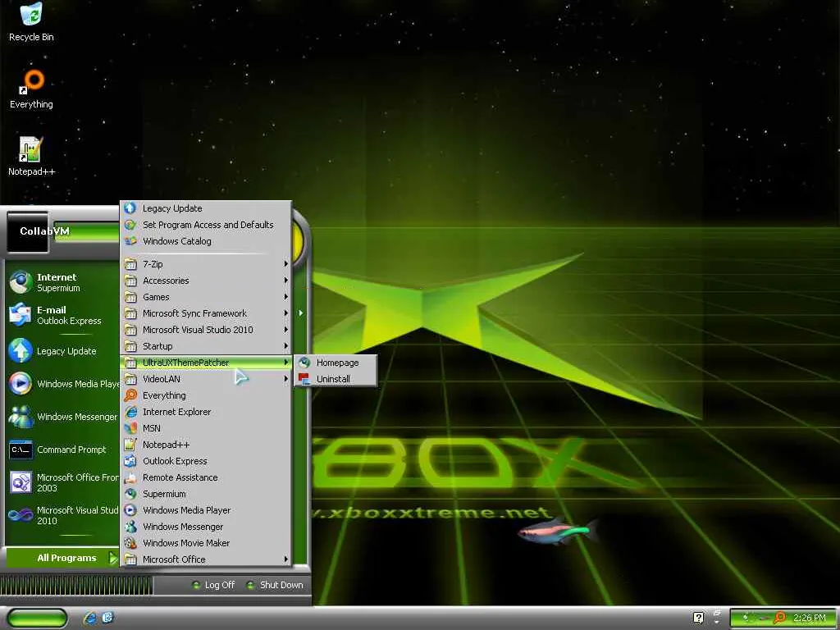Expand the Microsoft Office folder submenu

click(x=206, y=559)
